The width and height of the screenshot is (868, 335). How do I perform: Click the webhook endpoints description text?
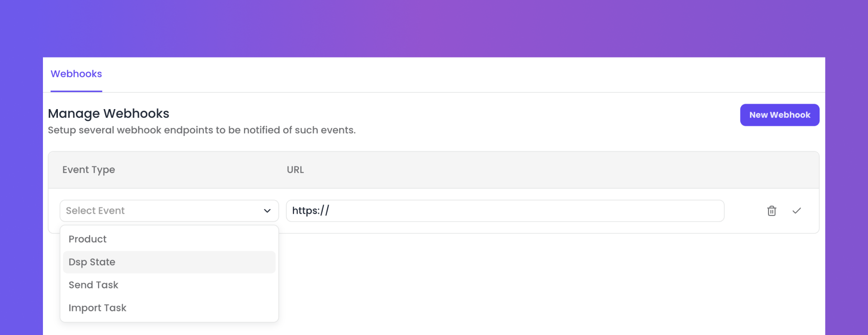202,130
